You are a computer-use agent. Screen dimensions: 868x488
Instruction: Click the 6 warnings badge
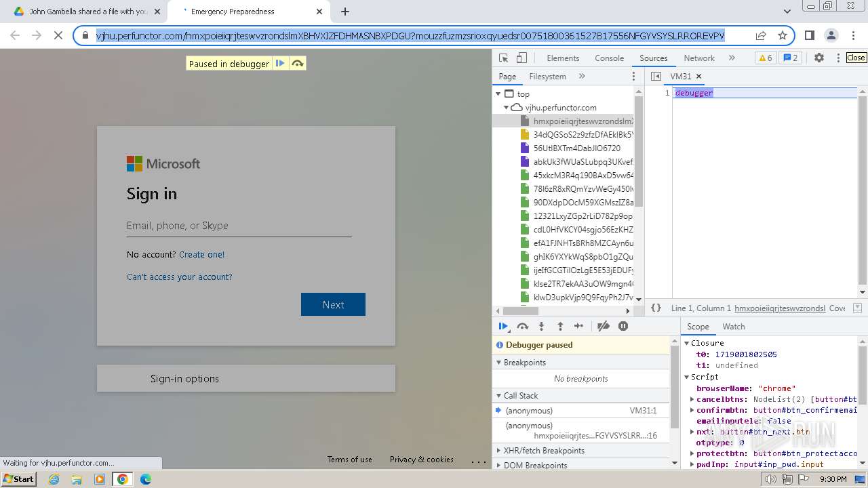(766, 58)
